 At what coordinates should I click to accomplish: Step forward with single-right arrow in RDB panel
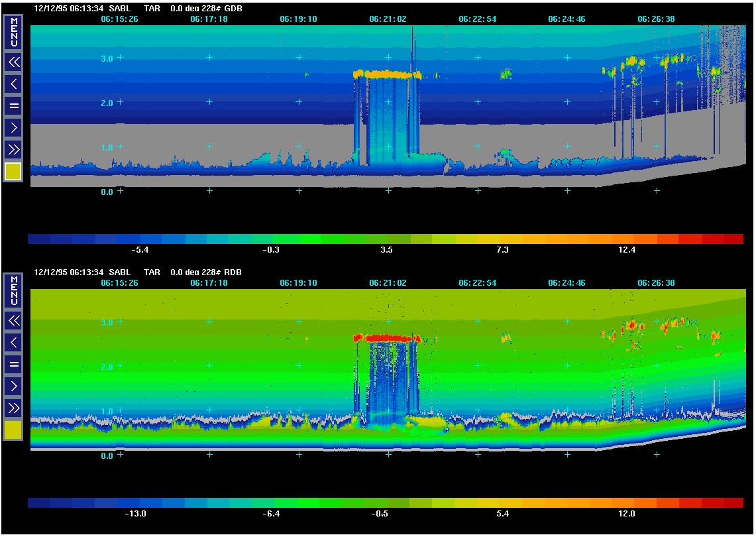[14, 386]
